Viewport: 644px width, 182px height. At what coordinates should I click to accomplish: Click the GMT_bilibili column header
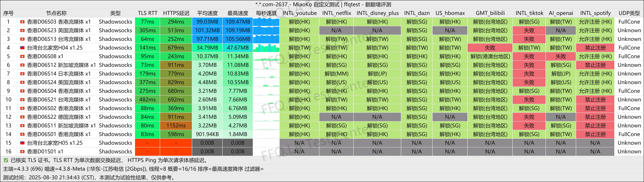click(x=490, y=13)
